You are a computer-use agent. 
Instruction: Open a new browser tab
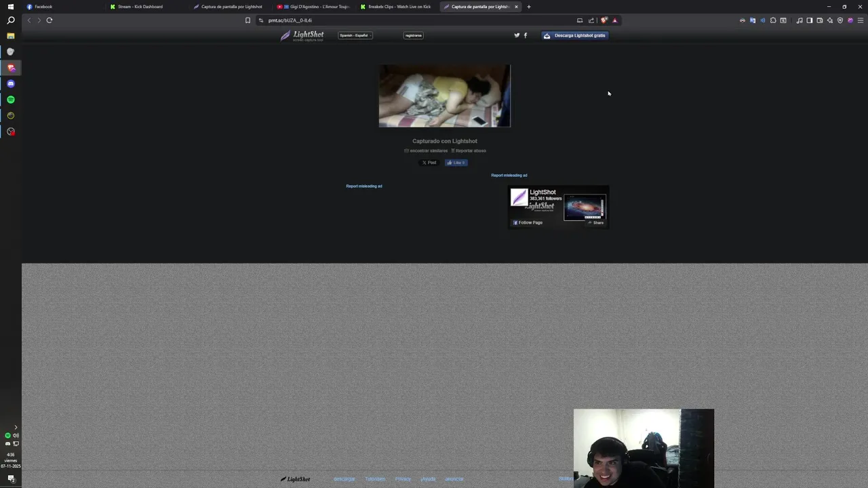(529, 7)
